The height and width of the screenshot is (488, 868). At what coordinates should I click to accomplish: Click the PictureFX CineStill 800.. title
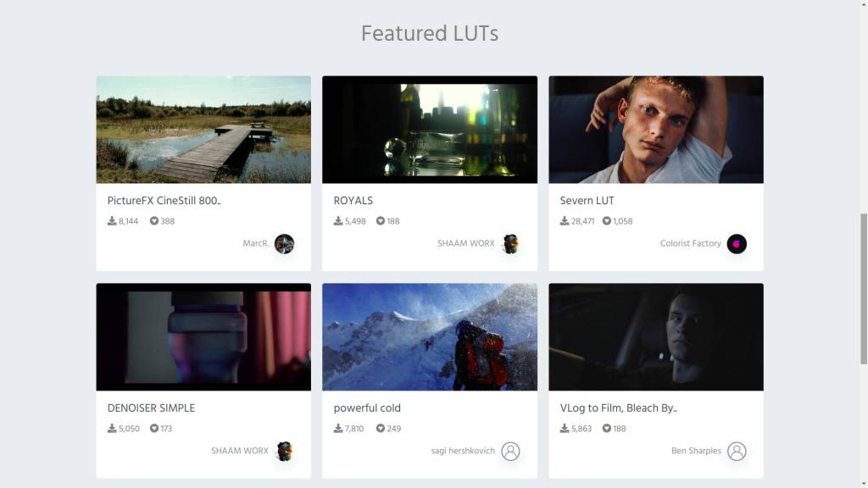(164, 201)
